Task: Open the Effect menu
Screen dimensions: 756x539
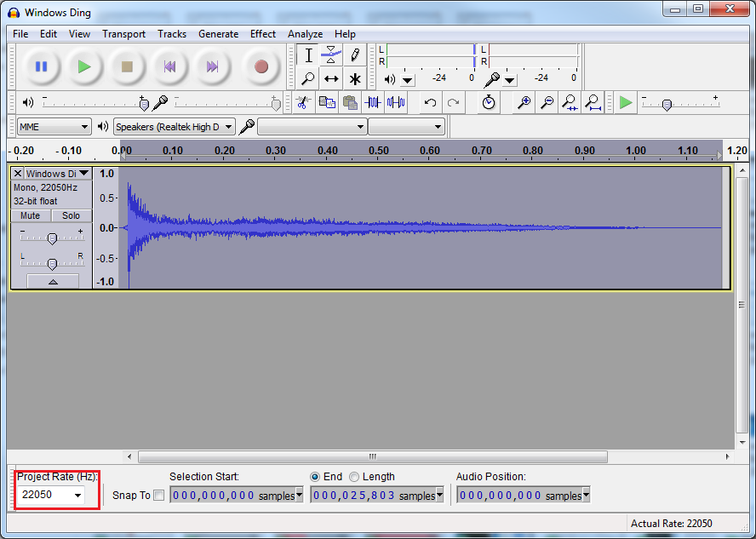Action: (x=262, y=34)
